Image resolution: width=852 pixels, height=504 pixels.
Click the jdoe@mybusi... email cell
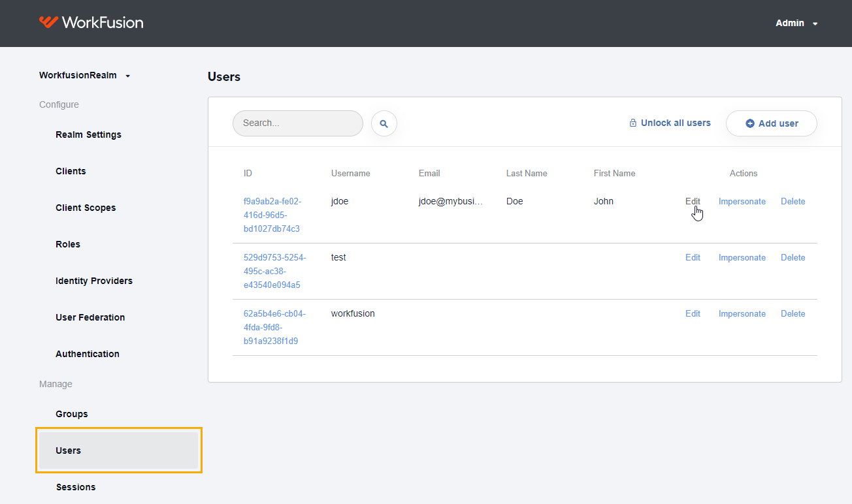point(451,201)
